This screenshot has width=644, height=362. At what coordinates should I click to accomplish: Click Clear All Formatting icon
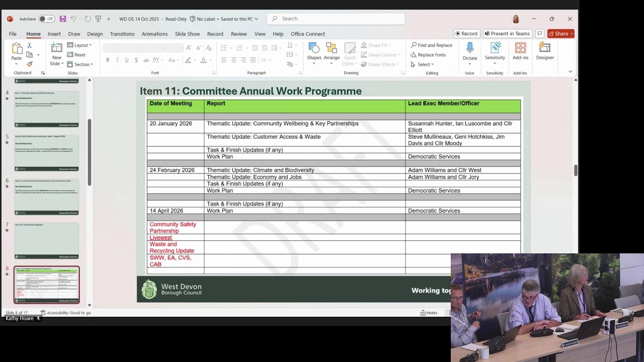coord(209,48)
